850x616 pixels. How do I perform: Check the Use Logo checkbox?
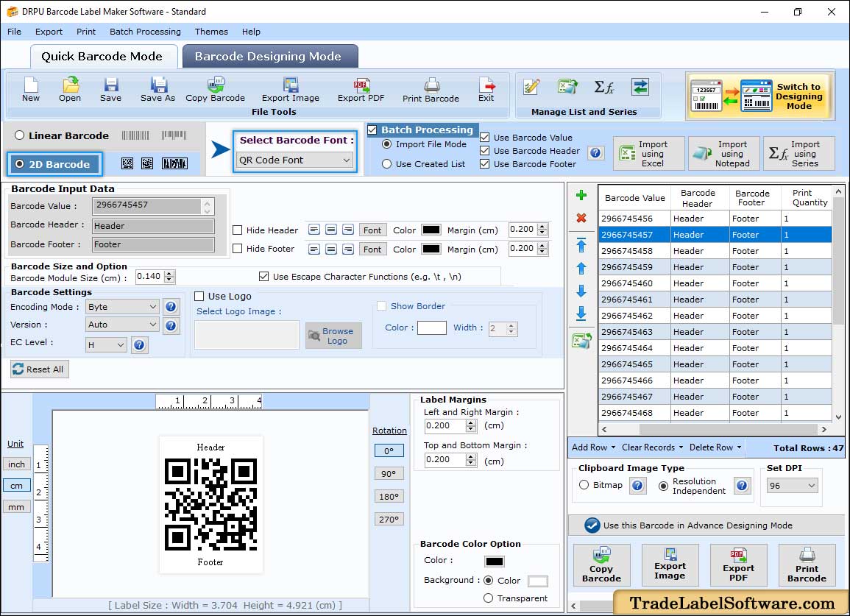click(199, 296)
